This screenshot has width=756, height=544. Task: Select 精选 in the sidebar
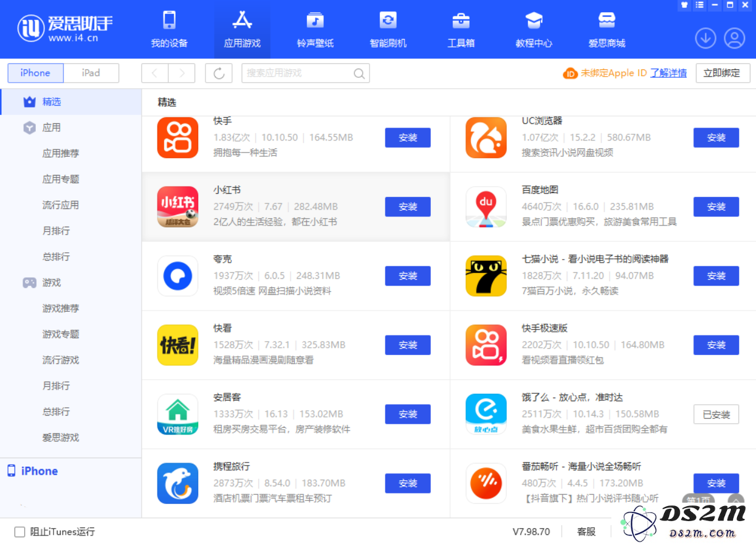click(x=70, y=102)
